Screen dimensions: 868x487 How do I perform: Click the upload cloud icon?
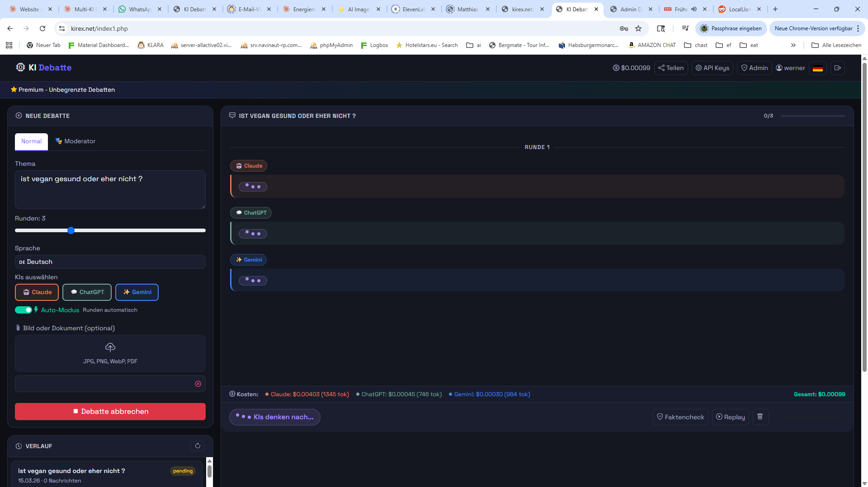click(x=110, y=347)
